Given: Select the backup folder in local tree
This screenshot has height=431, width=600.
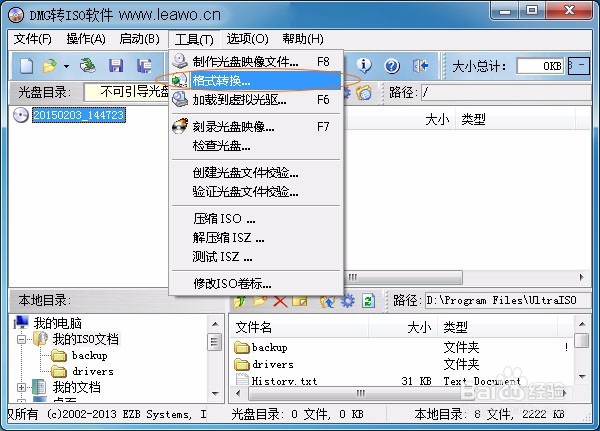Looking at the screenshot, I should (x=90, y=355).
